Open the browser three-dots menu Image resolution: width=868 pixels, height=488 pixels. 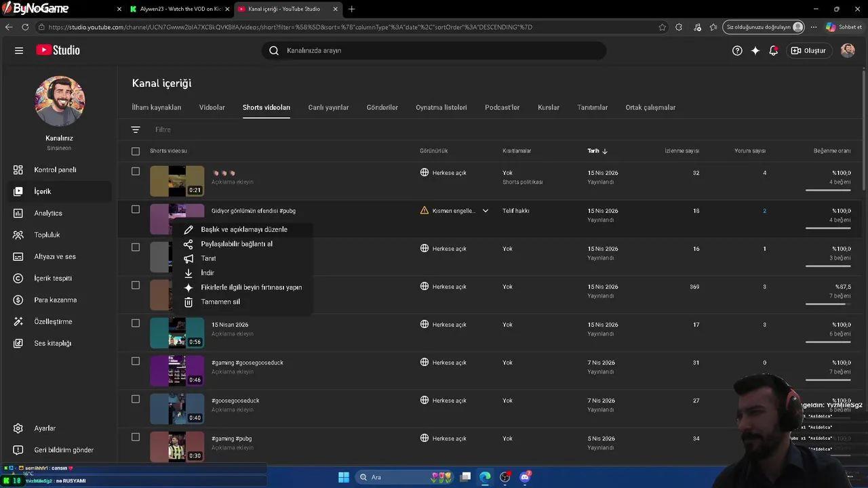pos(814,27)
